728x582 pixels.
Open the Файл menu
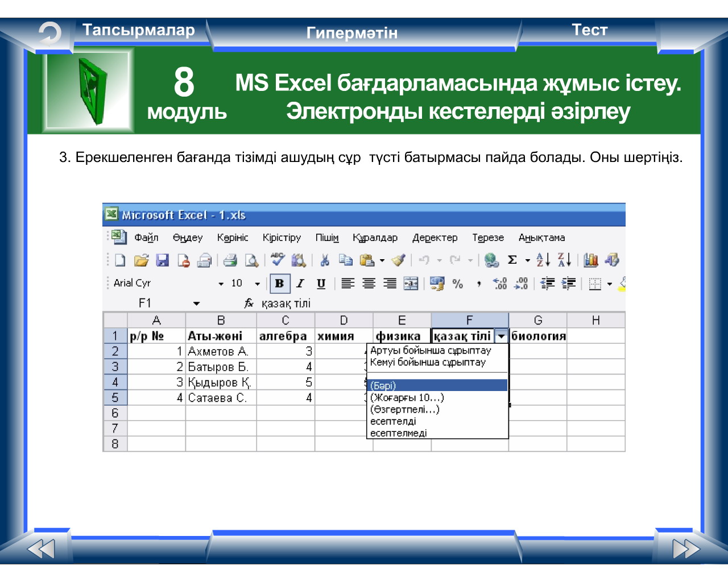[146, 238]
